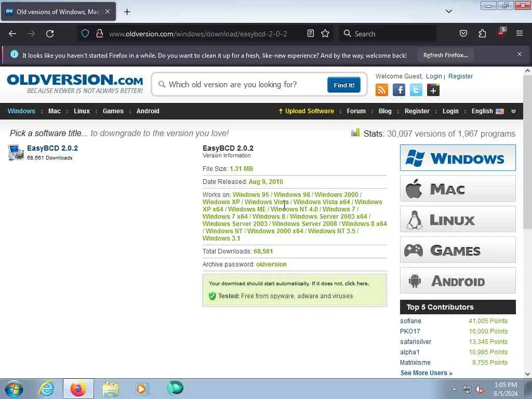Open Blog from the navigation bar
The height and width of the screenshot is (399, 532).
tap(385, 111)
